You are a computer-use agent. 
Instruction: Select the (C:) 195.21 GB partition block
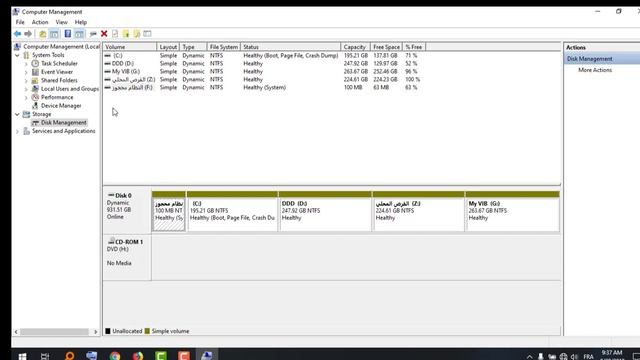click(x=232, y=211)
